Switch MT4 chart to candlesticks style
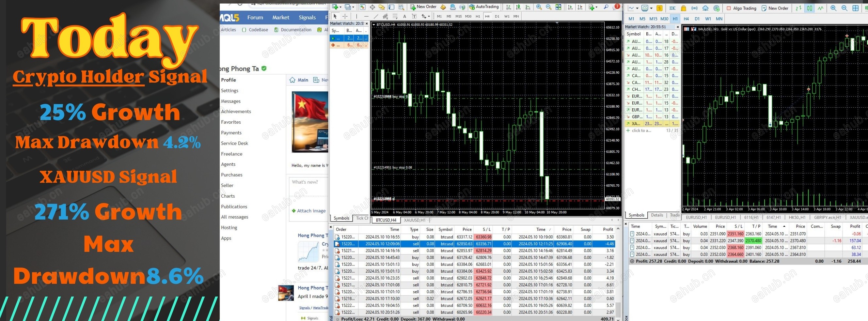 tap(518, 7)
